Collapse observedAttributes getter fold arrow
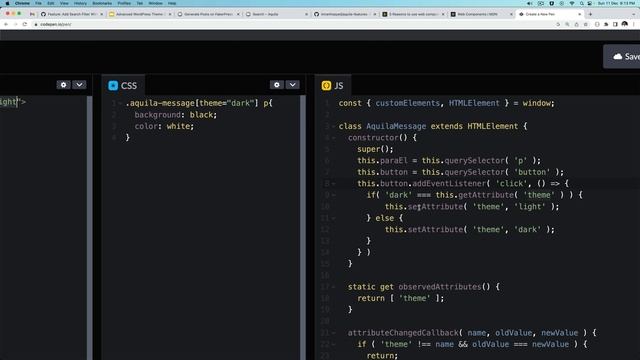640x360 pixels. pyautogui.click(x=333, y=287)
